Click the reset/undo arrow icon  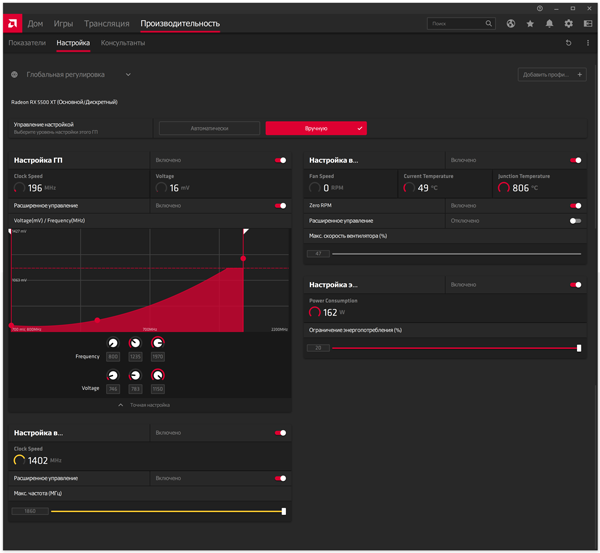pyautogui.click(x=569, y=43)
